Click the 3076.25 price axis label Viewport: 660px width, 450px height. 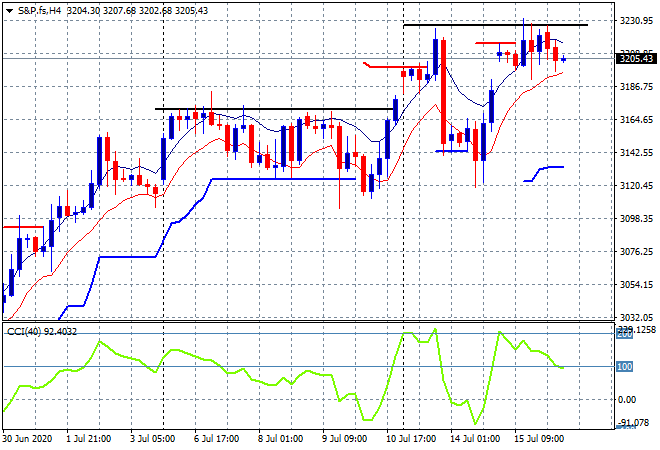636,252
